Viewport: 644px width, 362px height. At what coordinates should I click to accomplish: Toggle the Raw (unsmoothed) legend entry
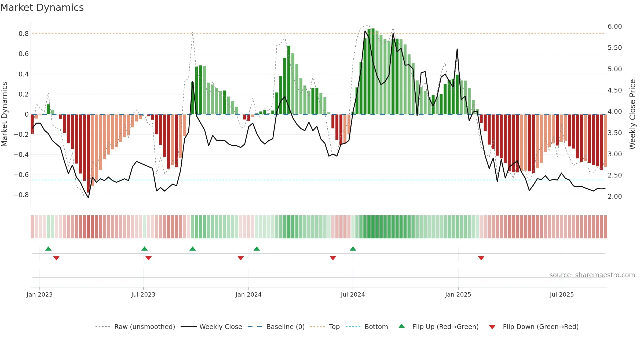pos(135,327)
